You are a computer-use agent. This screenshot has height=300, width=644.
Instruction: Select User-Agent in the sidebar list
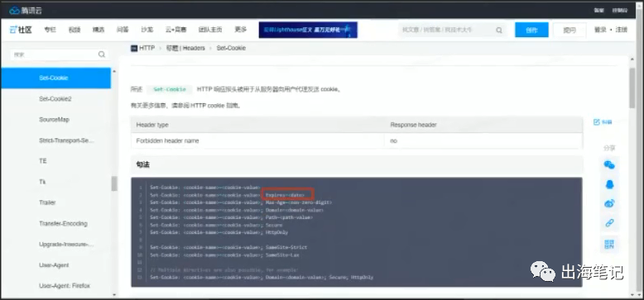pos(54,265)
